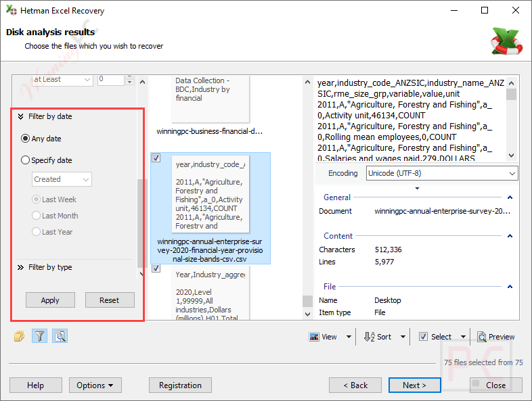Click the lifebuoy Excel logo
532x401 pixels.
click(x=506, y=41)
